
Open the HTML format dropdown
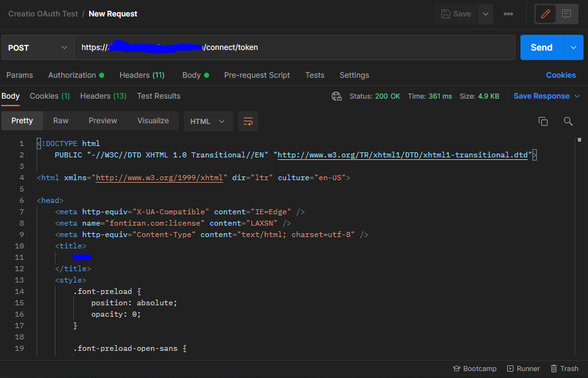pos(208,121)
